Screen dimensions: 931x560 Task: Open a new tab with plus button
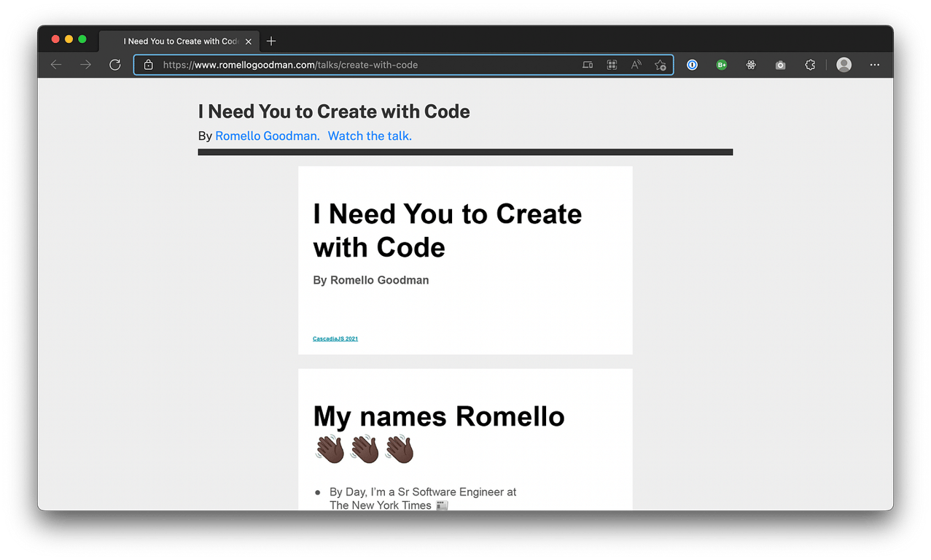click(x=271, y=42)
